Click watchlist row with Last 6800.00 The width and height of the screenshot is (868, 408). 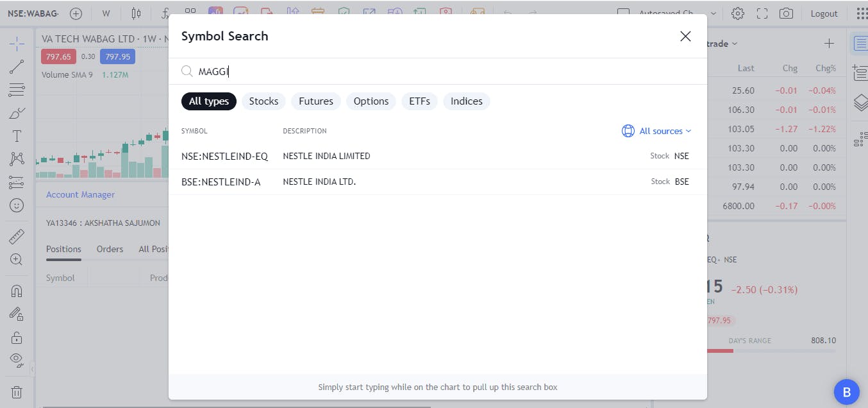coord(776,206)
